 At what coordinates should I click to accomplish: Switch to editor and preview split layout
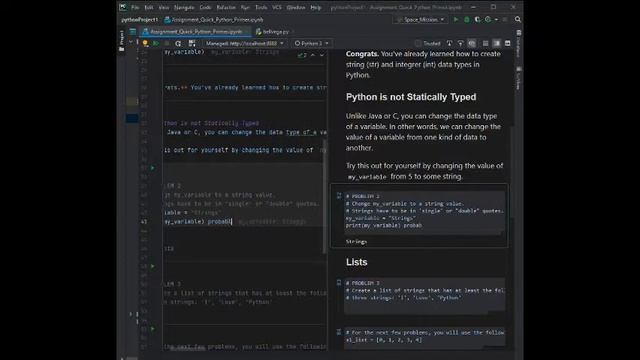point(496,43)
